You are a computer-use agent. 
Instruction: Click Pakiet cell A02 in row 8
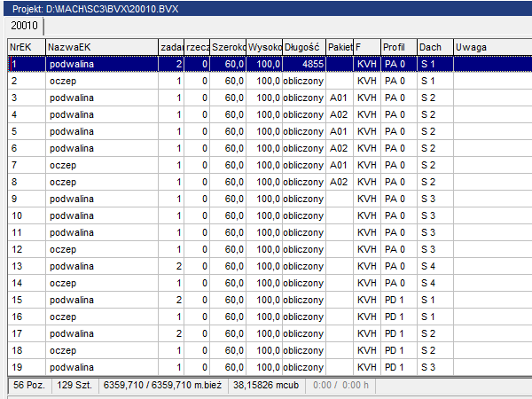pyautogui.click(x=338, y=182)
